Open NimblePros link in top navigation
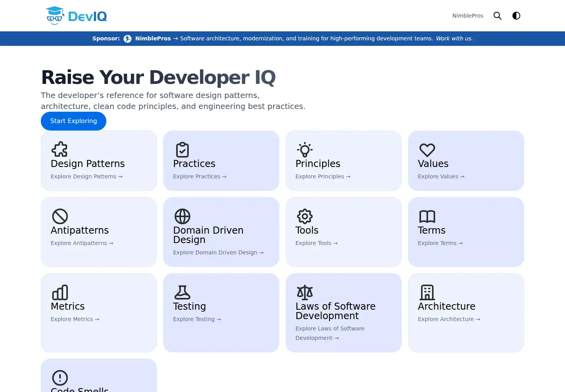The height and width of the screenshot is (392, 565). [x=468, y=16]
